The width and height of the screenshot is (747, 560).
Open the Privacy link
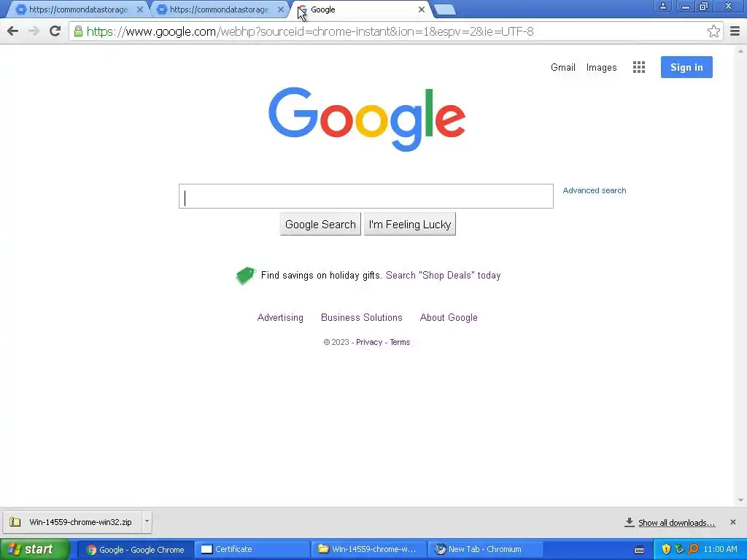pos(368,342)
